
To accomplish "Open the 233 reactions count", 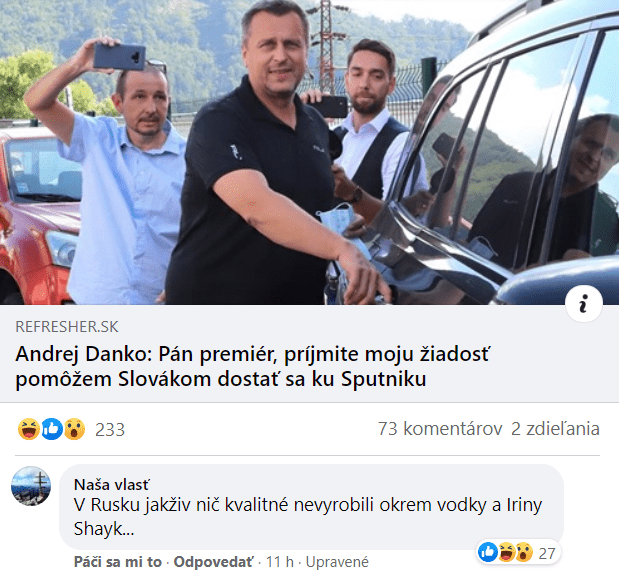I will [x=110, y=430].
